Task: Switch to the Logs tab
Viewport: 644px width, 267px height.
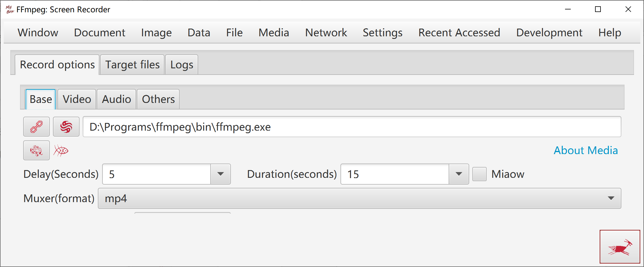Action: pos(182,65)
